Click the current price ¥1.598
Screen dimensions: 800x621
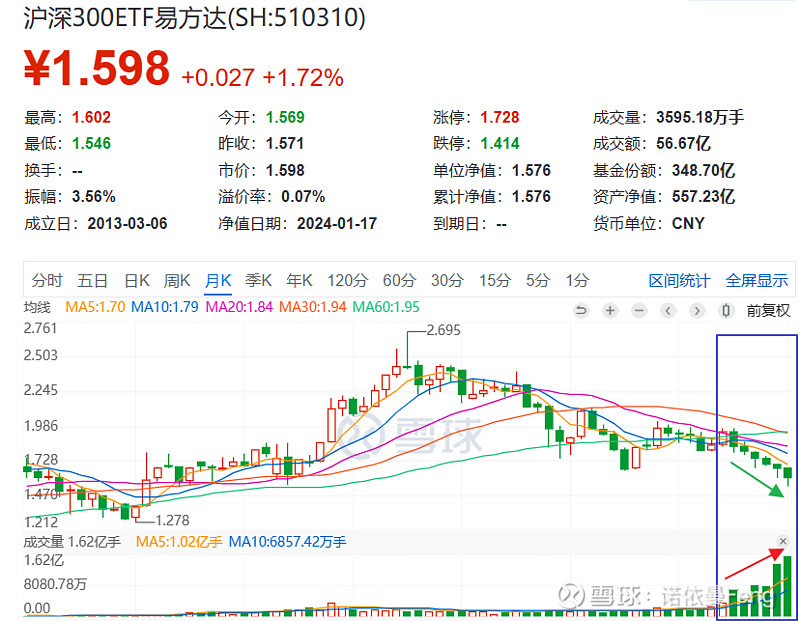tap(97, 68)
